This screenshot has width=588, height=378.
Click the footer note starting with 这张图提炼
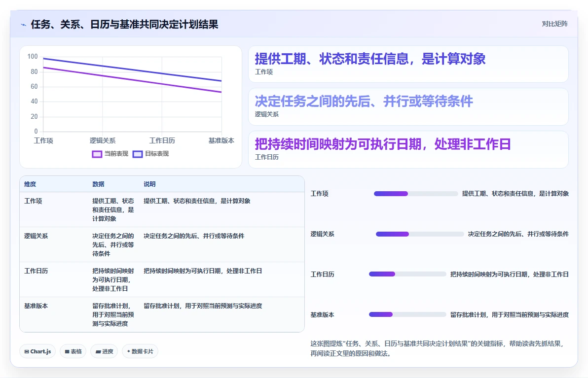[x=437, y=348]
